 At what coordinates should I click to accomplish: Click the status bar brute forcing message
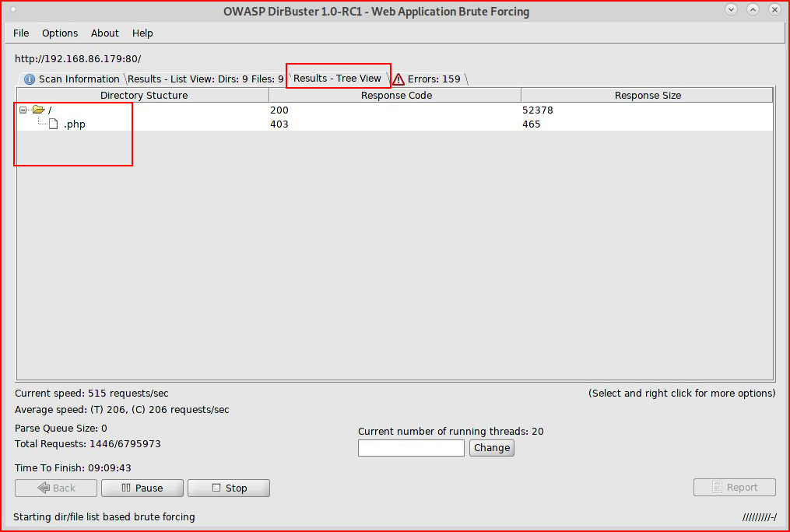point(104,517)
